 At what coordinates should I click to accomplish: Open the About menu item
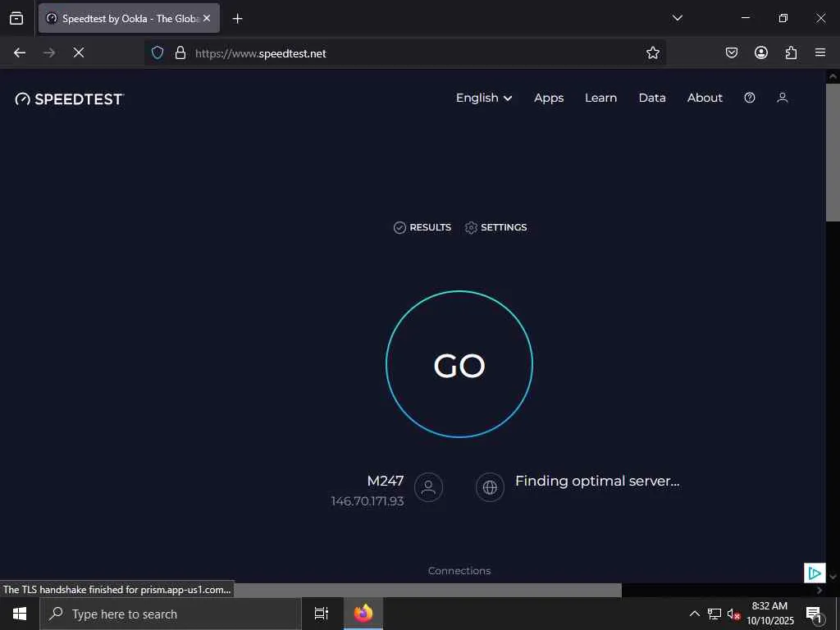click(x=705, y=98)
